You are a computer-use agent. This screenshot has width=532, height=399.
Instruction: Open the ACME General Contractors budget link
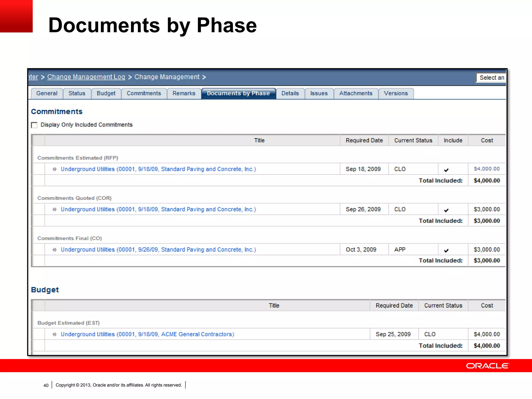148,334
